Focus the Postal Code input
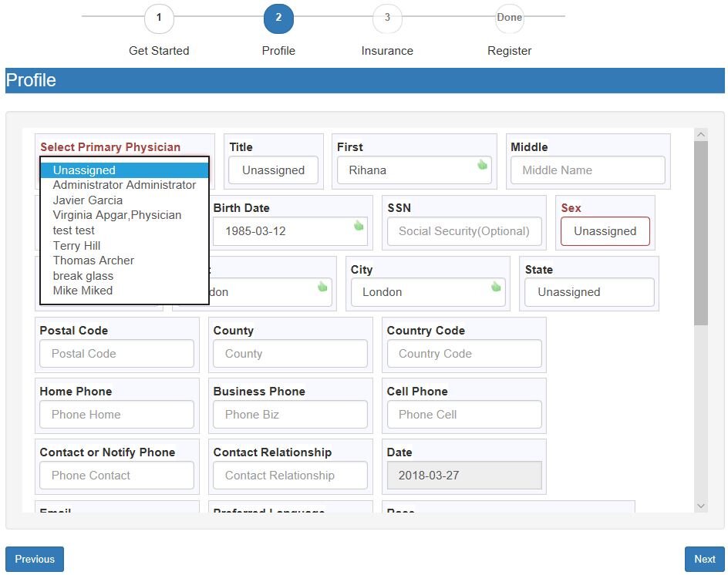This screenshot has width=728, height=575. (116, 354)
